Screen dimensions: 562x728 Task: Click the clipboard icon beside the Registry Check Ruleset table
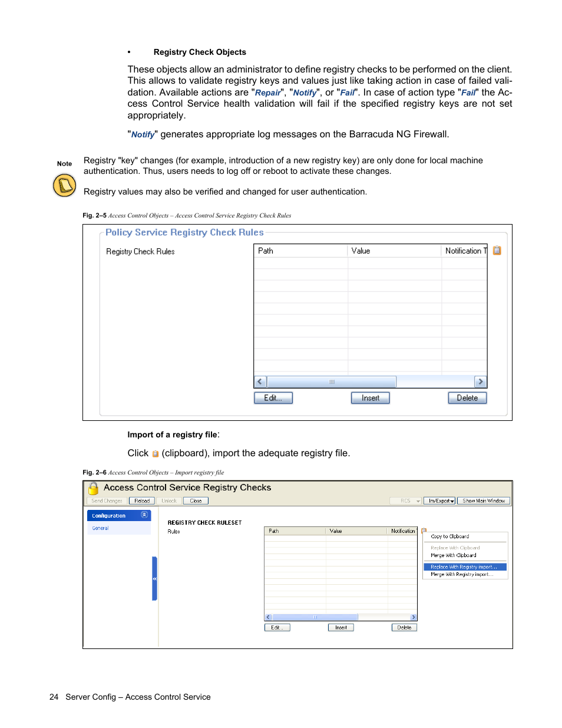[423, 531]
